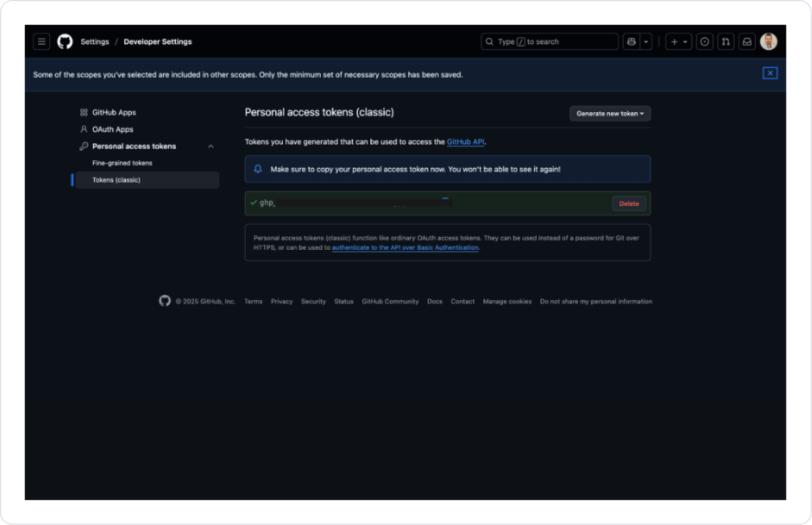Dismiss the scopes notice banner
This screenshot has height=525, width=812.
(x=770, y=73)
